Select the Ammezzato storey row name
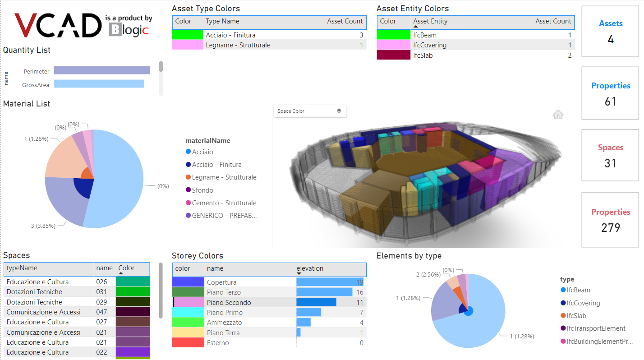This screenshot has width=644, height=360. click(x=224, y=323)
